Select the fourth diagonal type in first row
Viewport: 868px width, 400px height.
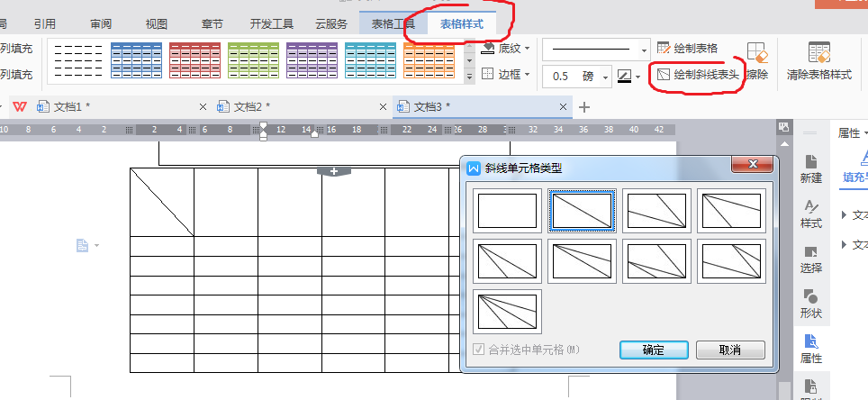[x=731, y=211]
